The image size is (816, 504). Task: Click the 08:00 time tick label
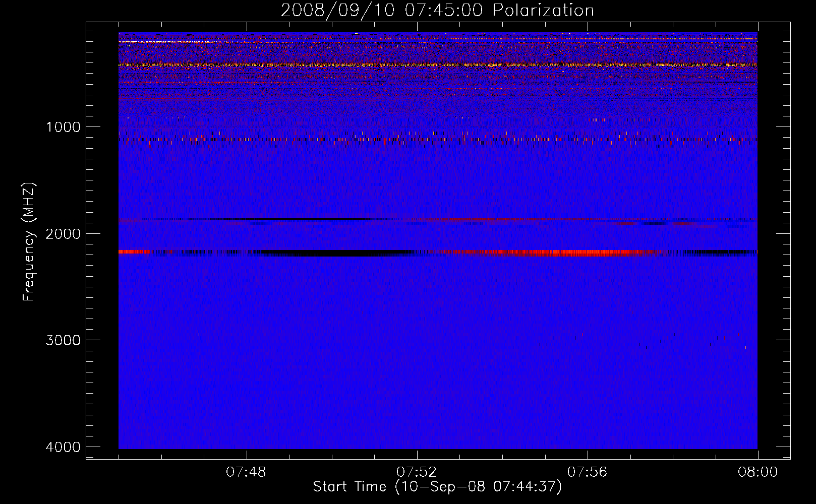(757, 472)
